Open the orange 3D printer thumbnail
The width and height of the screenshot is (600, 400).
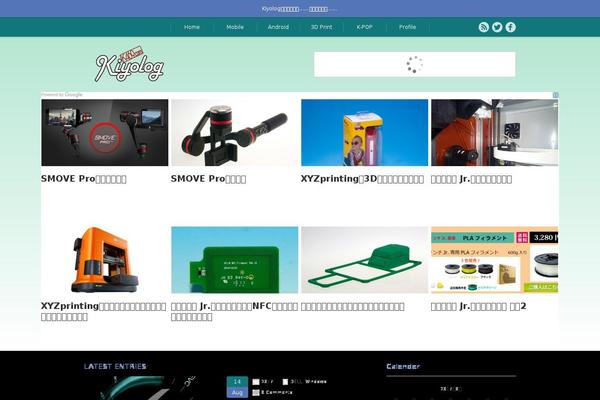(x=104, y=260)
